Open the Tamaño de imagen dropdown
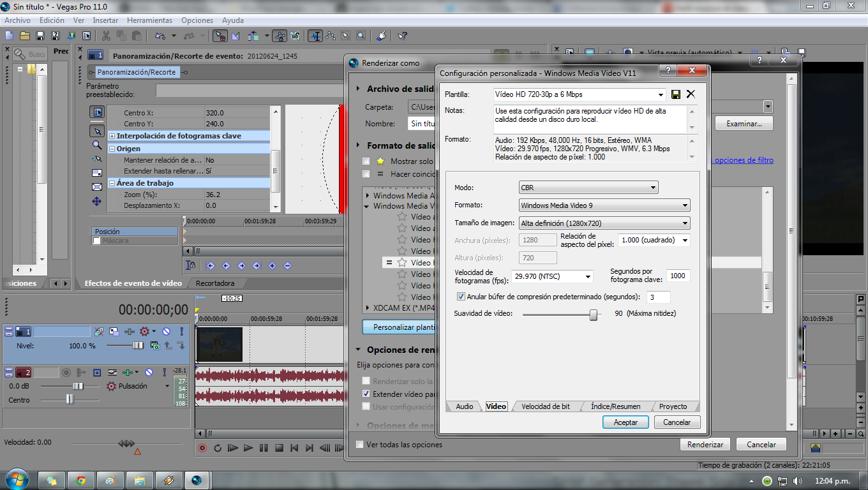868x490 pixels. 604,223
